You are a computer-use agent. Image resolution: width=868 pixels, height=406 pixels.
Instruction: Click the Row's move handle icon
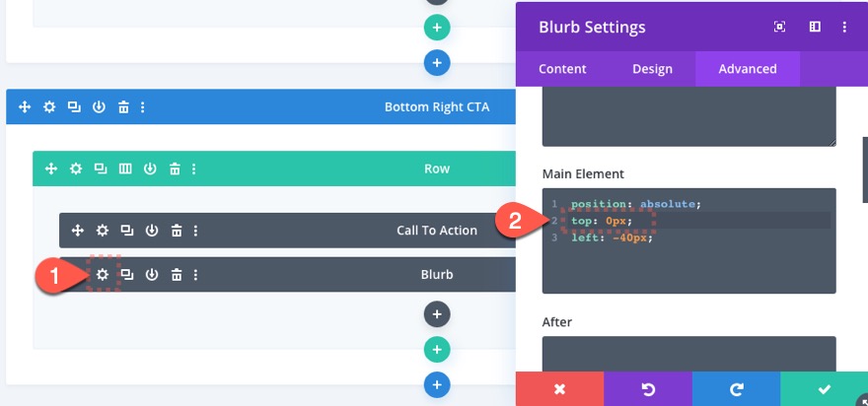click(x=51, y=169)
